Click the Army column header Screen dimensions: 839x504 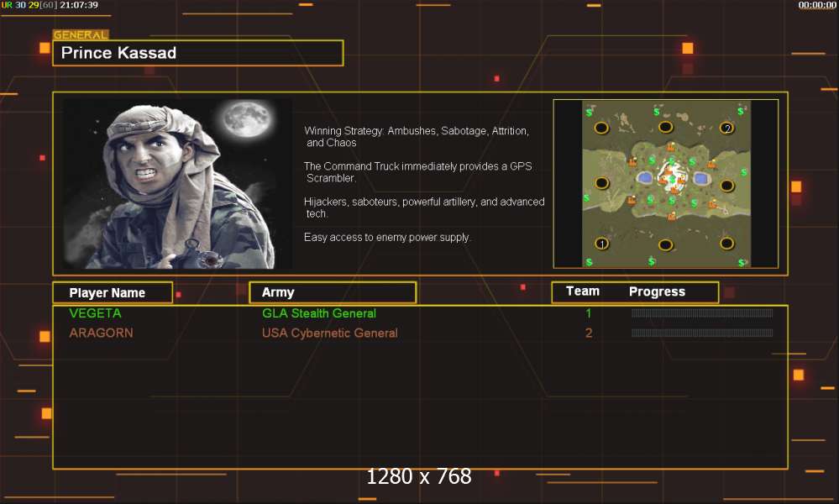(333, 292)
